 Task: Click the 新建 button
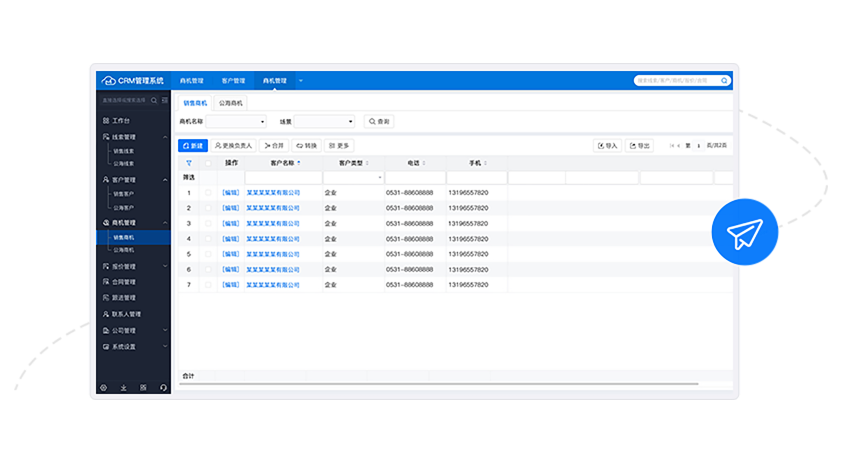coord(193,146)
